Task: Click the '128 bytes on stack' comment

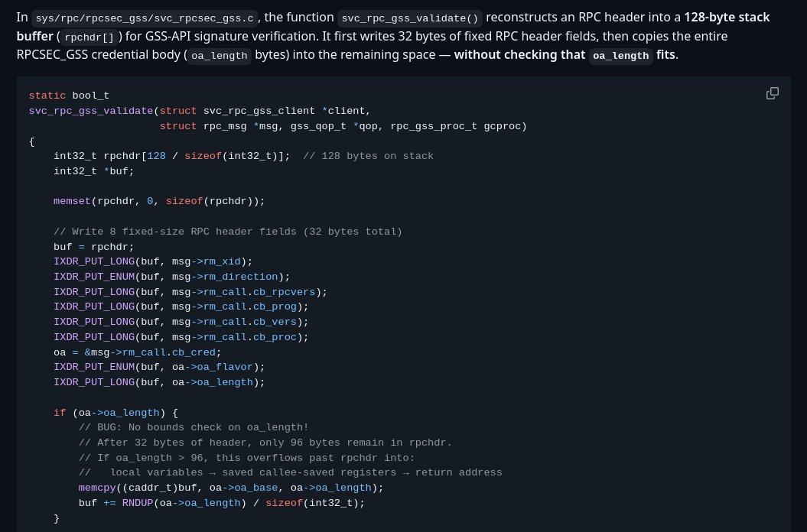Action: tap(368, 156)
